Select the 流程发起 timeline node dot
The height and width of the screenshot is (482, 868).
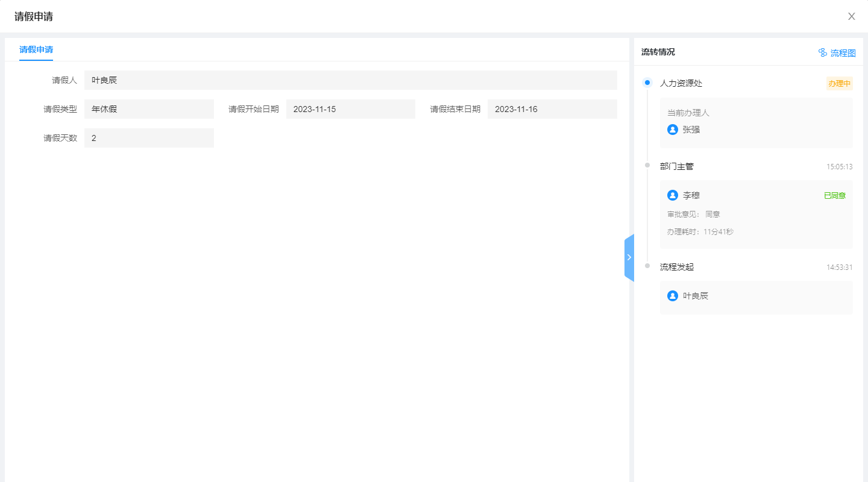click(647, 266)
